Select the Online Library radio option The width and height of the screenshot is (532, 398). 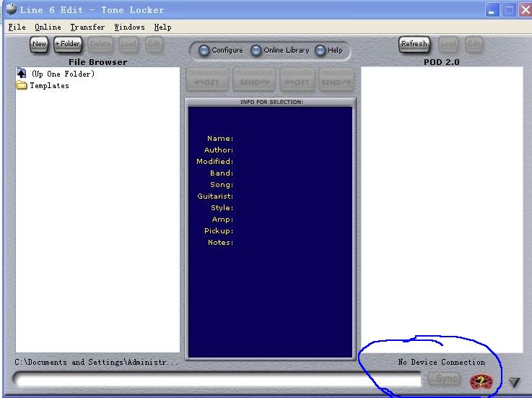tap(256, 51)
